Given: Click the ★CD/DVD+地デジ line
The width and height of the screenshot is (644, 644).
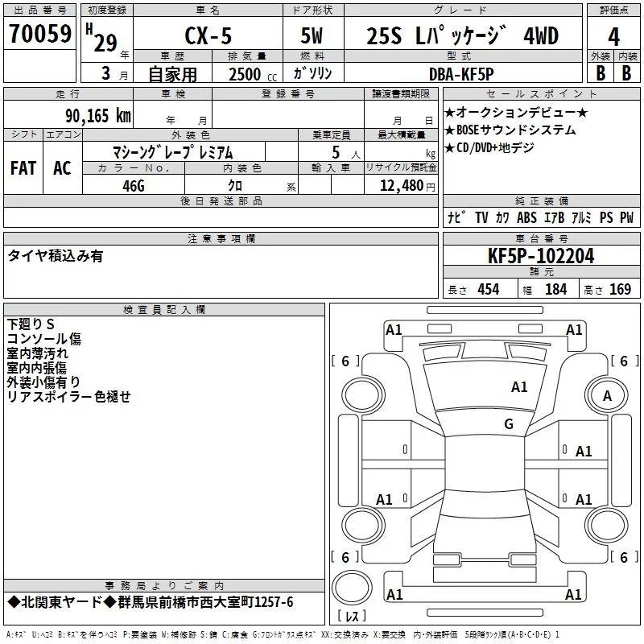Looking at the screenshot, I should 489,147.
